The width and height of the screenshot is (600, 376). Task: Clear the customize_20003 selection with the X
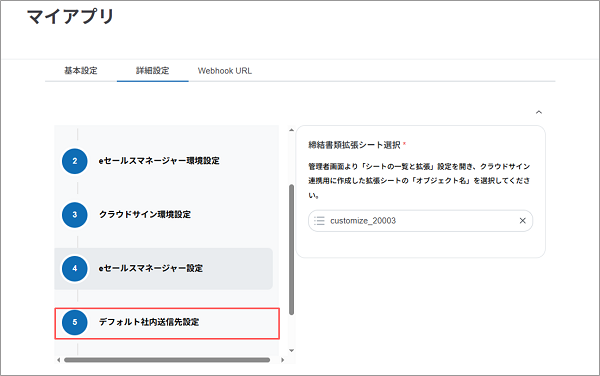click(522, 221)
